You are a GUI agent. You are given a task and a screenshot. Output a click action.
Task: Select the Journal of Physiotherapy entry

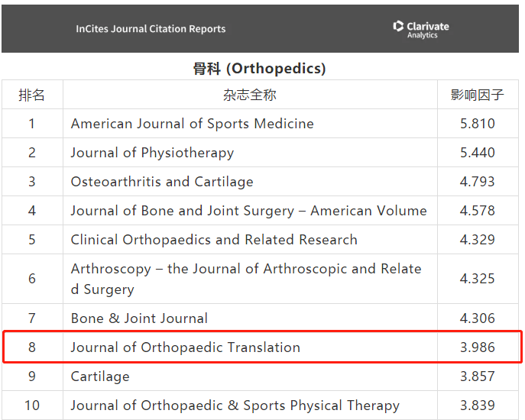click(152, 153)
